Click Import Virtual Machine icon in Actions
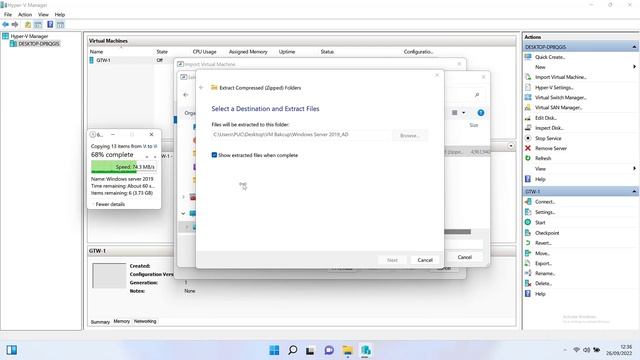The height and width of the screenshot is (360, 640). (x=528, y=77)
